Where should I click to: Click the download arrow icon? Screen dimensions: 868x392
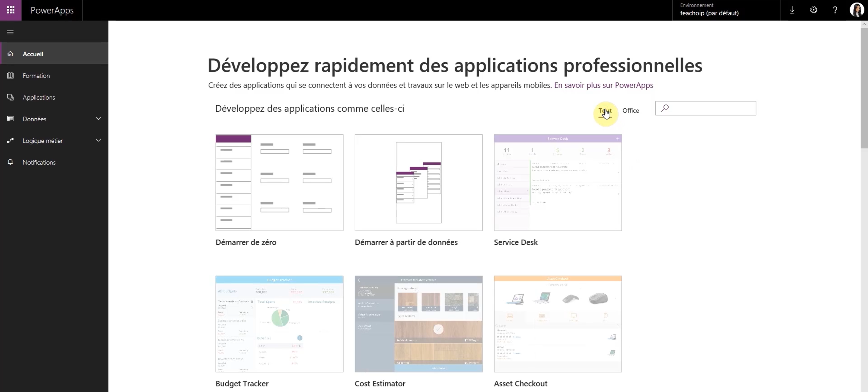[x=792, y=10]
